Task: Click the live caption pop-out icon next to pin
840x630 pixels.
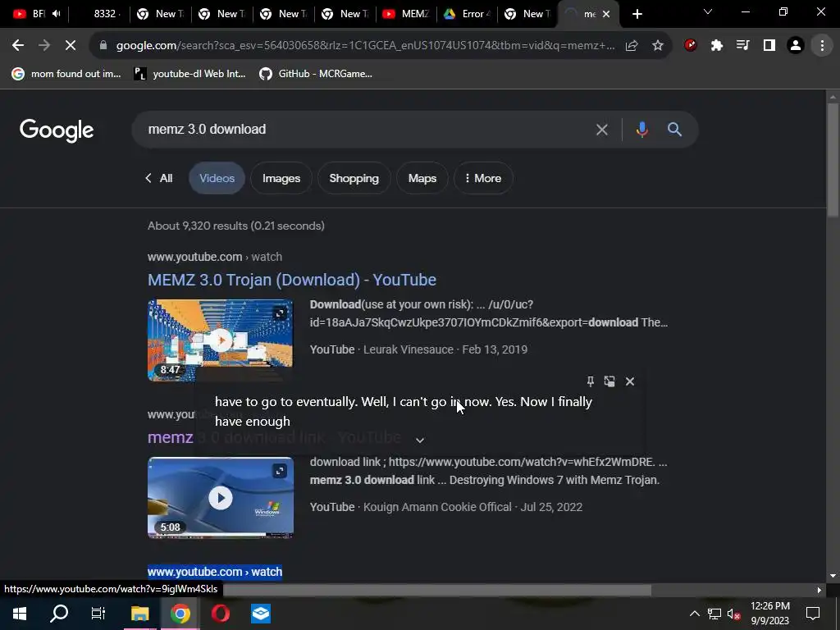Action: pos(609,381)
